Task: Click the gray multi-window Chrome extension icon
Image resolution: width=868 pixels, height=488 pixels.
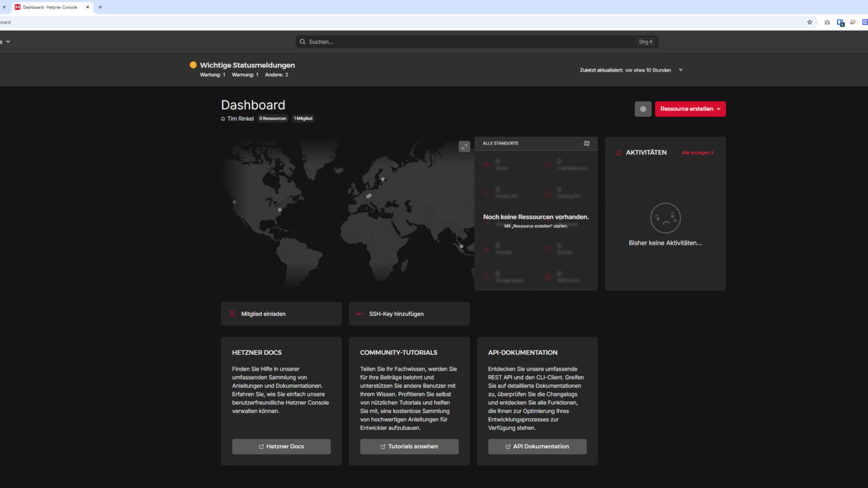Action: point(853,22)
